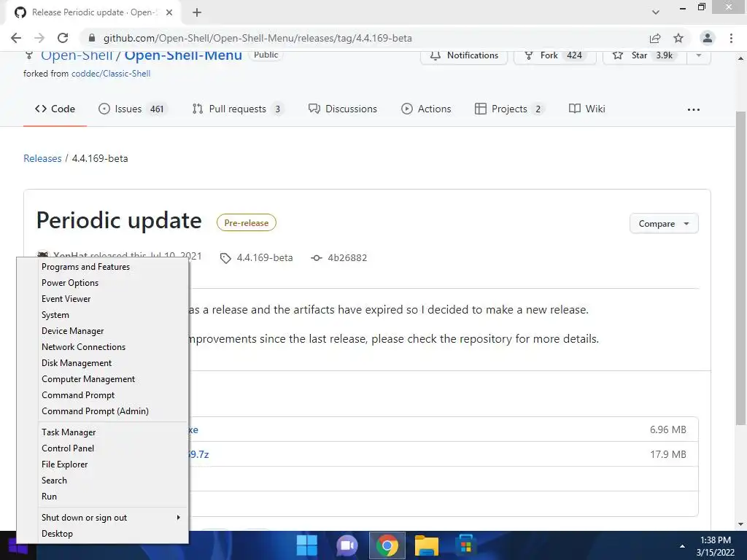The width and height of the screenshot is (747, 560).
Task: Close the Release Periodic update tab
Action: tap(169, 12)
